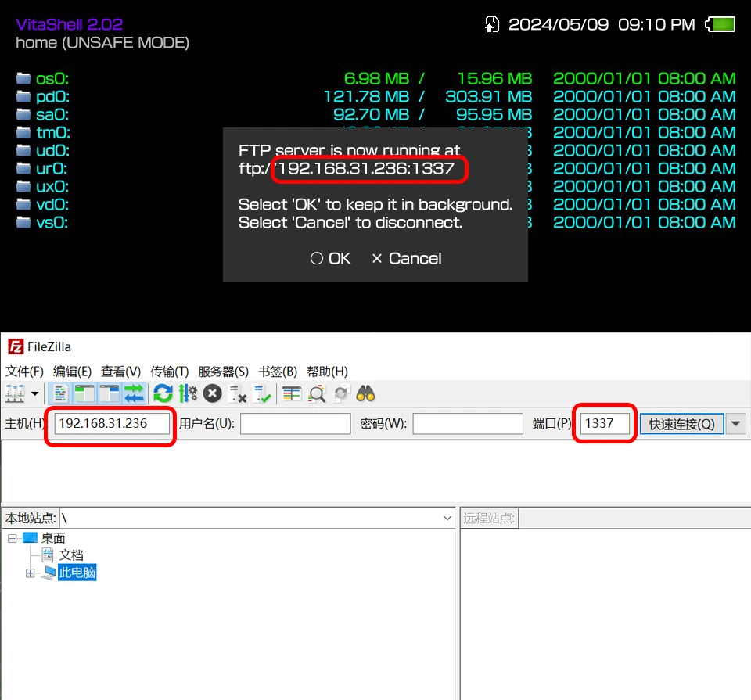
Task: Toggle the message log display icon
Action: click(60, 393)
